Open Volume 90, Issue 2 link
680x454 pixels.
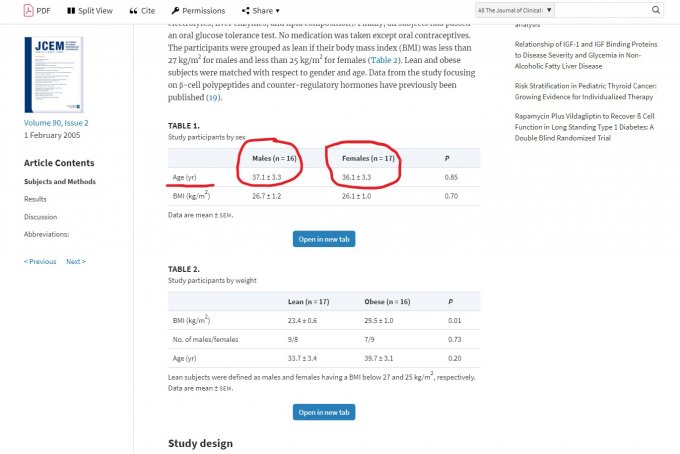pos(57,122)
